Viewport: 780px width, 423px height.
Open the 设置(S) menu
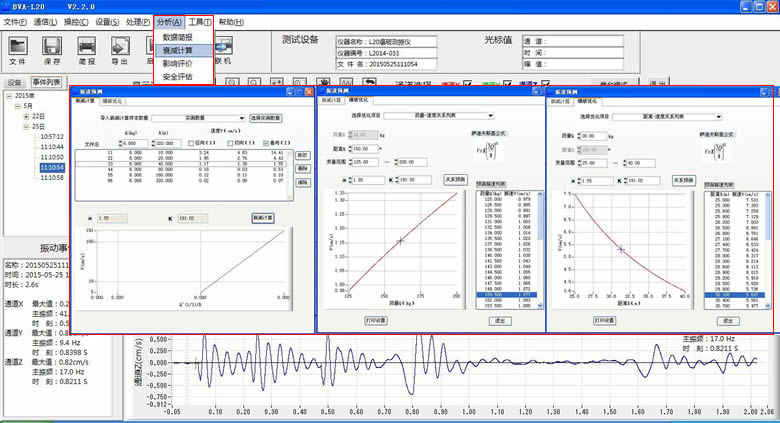[107, 22]
